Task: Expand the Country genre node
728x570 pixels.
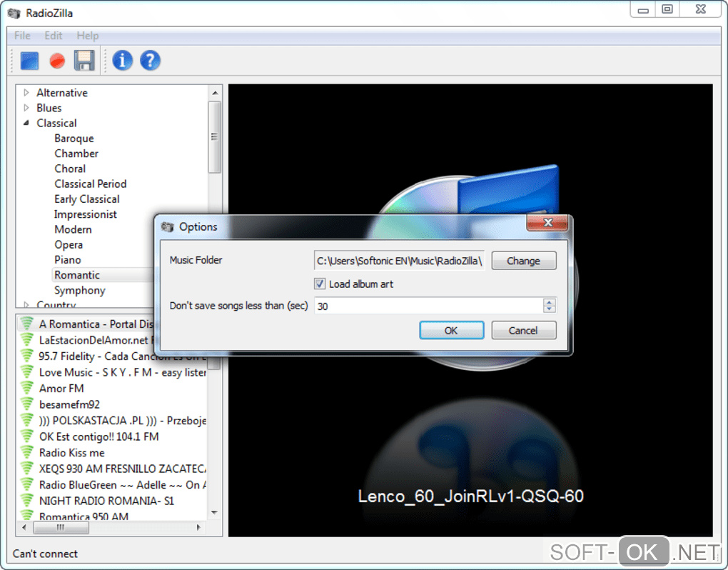Action: [x=26, y=305]
